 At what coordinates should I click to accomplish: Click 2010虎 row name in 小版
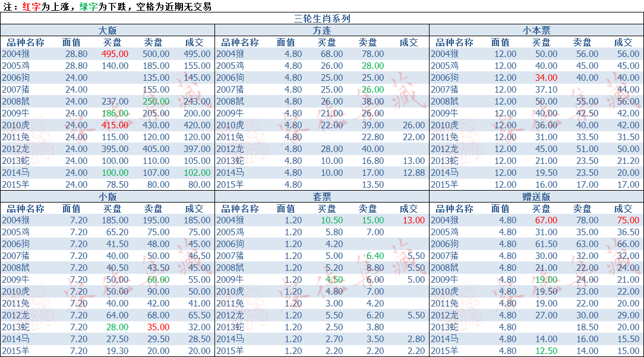[x=15, y=291]
